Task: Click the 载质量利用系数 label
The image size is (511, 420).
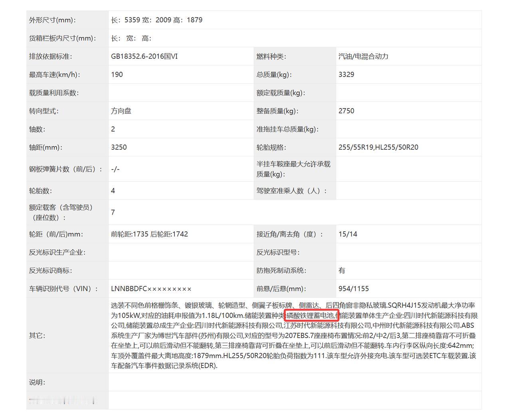Action: click(x=54, y=93)
